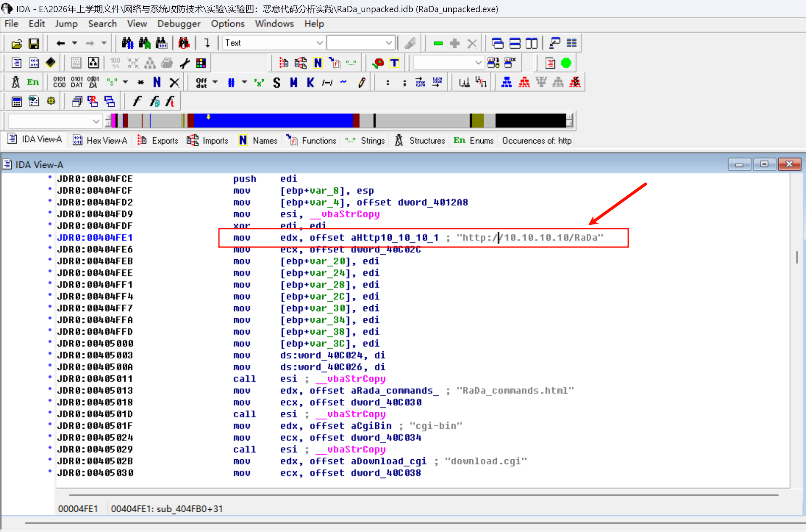Switch to the Exports tab
The width and height of the screenshot is (806, 532).
[158, 140]
